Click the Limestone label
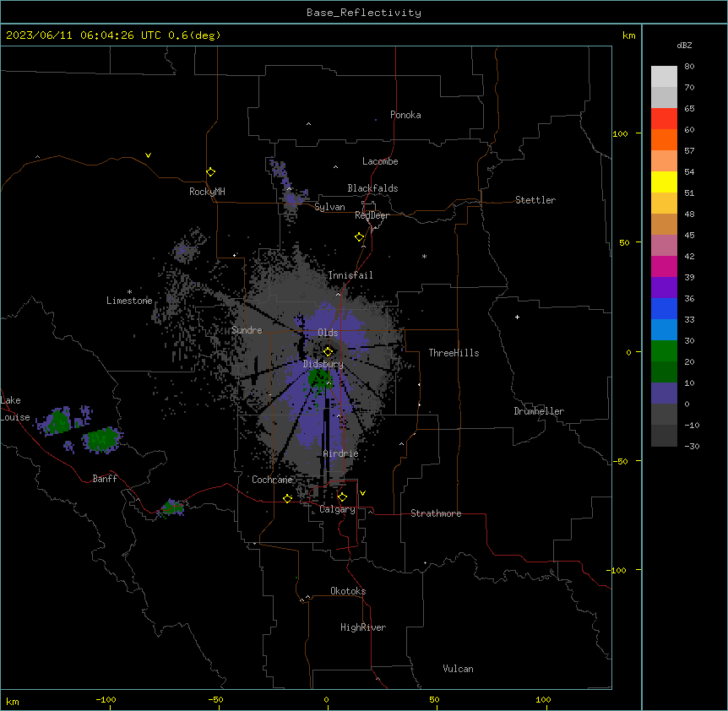The image size is (728, 711). (x=129, y=301)
